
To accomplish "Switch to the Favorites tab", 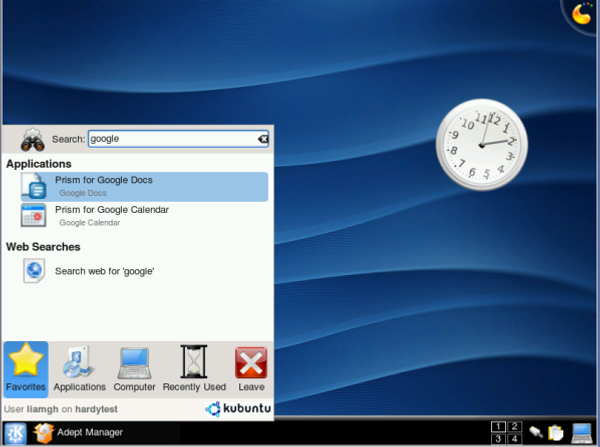I will 26,369.
